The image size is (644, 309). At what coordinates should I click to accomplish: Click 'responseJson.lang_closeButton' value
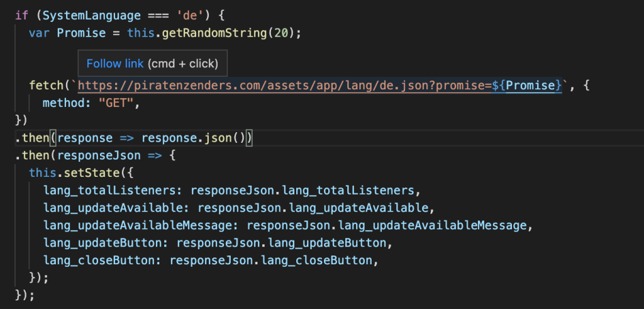point(271,261)
